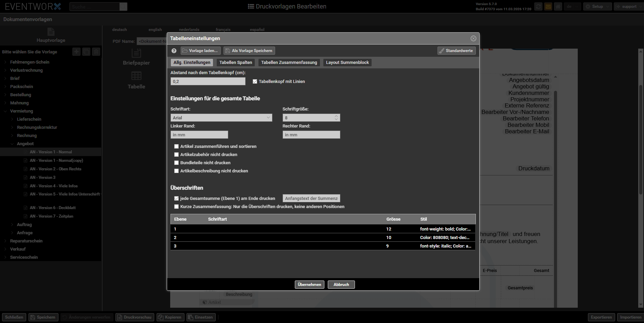Uncheck Tabellenkopf mit Linien
Screen dimensions: 644x323
(x=255, y=82)
